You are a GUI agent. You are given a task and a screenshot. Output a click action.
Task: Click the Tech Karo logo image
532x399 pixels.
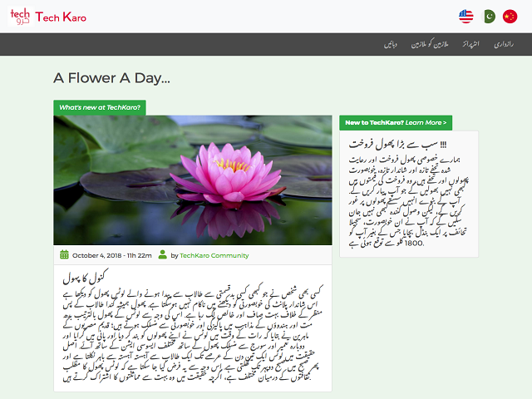coord(20,17)
